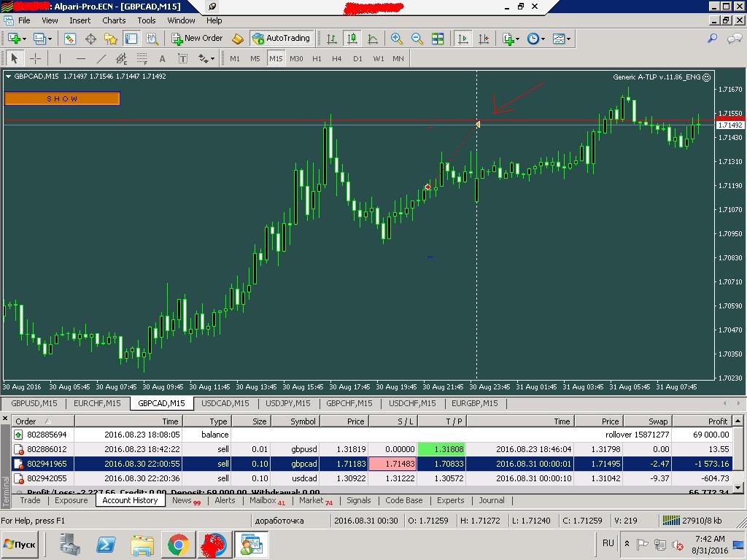Screen dimensions: 747x560
Task: Click the Periods clock icon
Action: click(533, 39)
